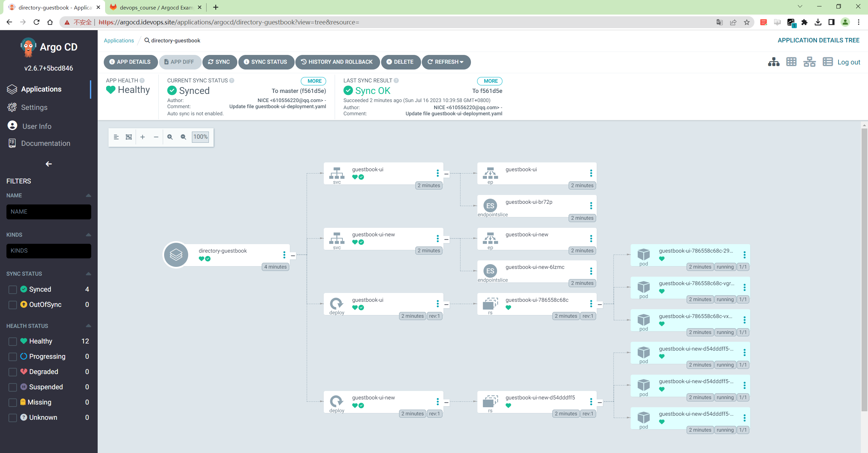Viewport: 868px width, 453px height.
Task: Collapse children of guestbook-ui-786558c68c rs node
Action: coord(600,304)
